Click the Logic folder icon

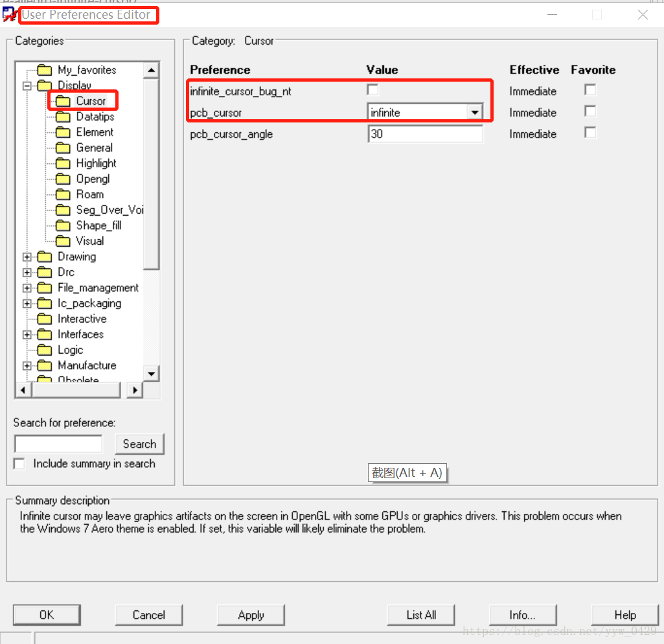[44, 350]
